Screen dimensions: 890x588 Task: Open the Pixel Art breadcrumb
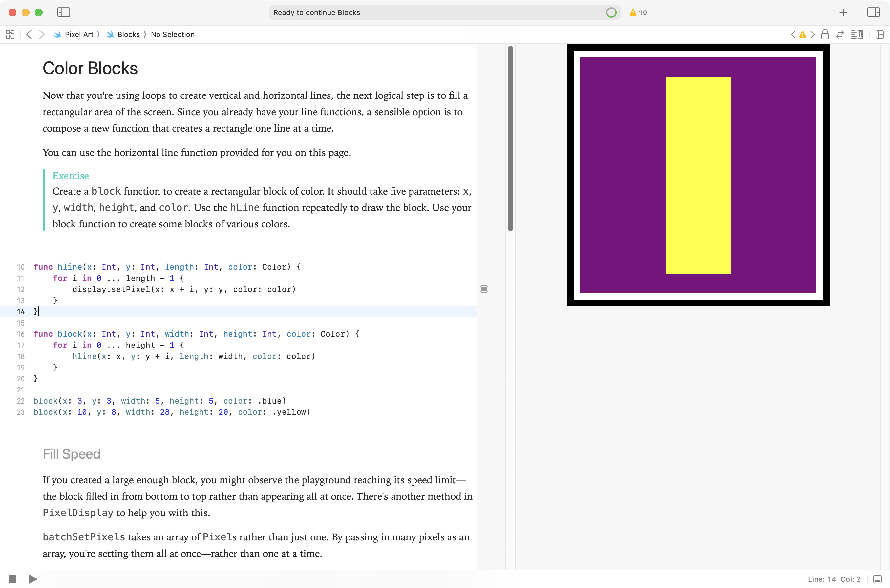(x=74, y=34)
